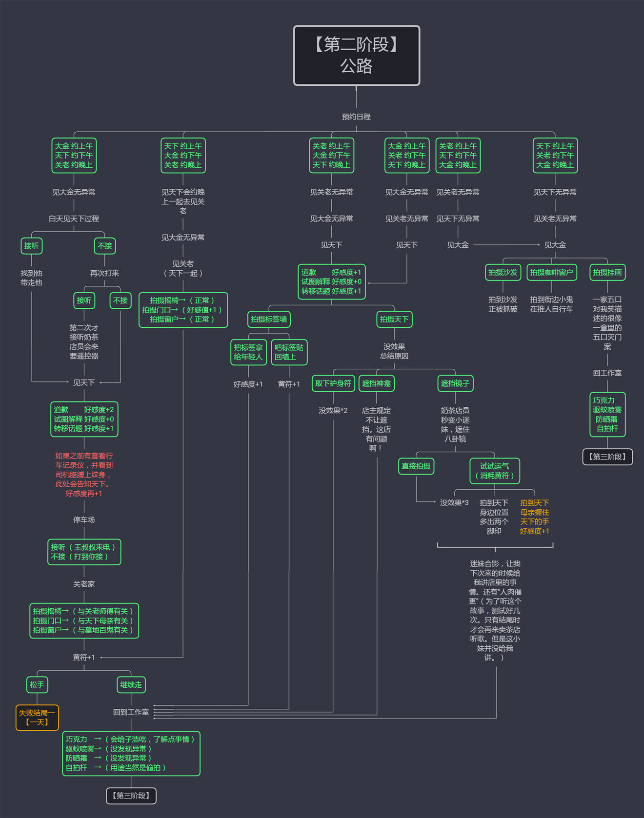Click the 【第二阶段】公路 title node
This screenshot has width=644, height=818.
356,56
